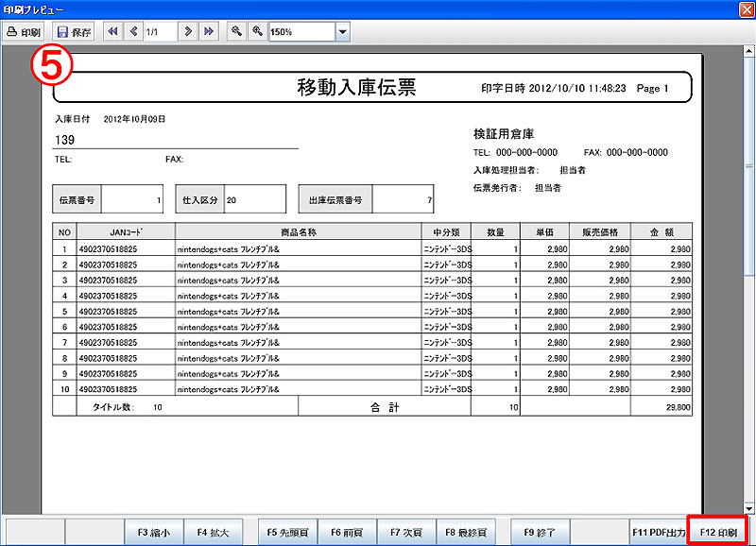Click the zoom in magnifier icon
The height and width of the screenshot is (546, 756).
(256, 31)
